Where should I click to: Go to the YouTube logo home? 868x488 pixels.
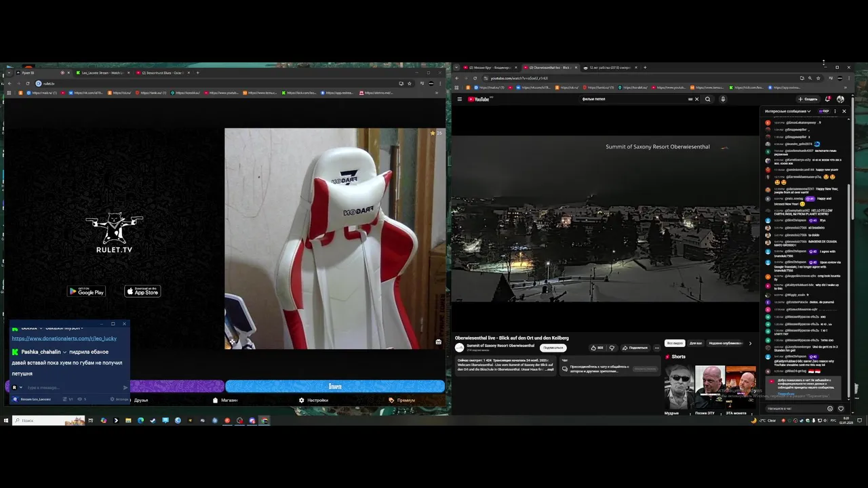pyautogui.click(x=480, y=99)
